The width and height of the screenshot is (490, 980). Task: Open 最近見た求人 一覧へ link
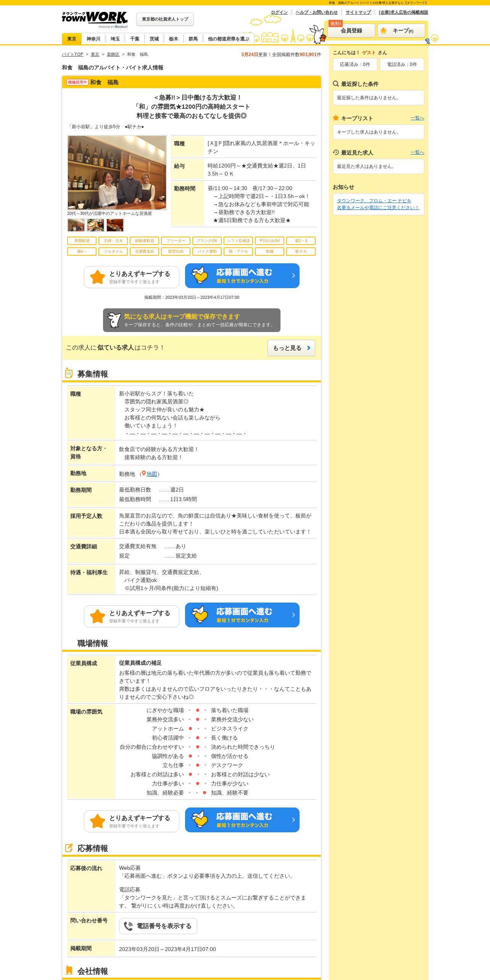click(417, 153)
